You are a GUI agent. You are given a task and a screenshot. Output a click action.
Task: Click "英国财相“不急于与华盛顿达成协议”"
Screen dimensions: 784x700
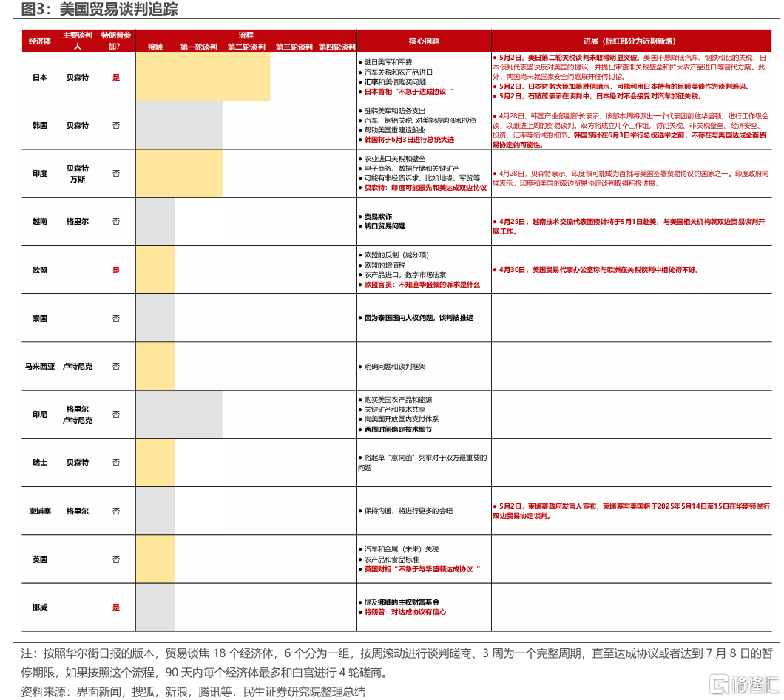419,569
